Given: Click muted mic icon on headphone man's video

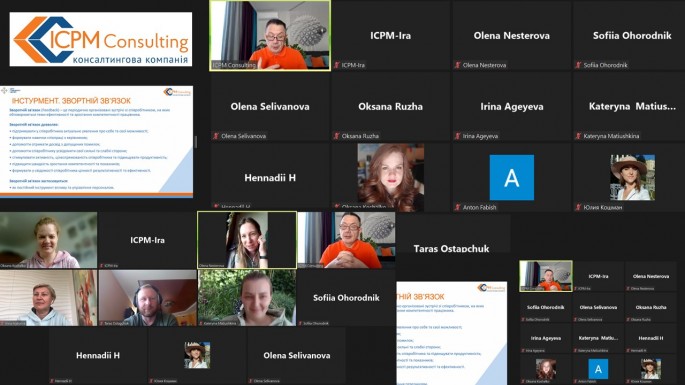Looking at the screenshot, I should point(102,323).
